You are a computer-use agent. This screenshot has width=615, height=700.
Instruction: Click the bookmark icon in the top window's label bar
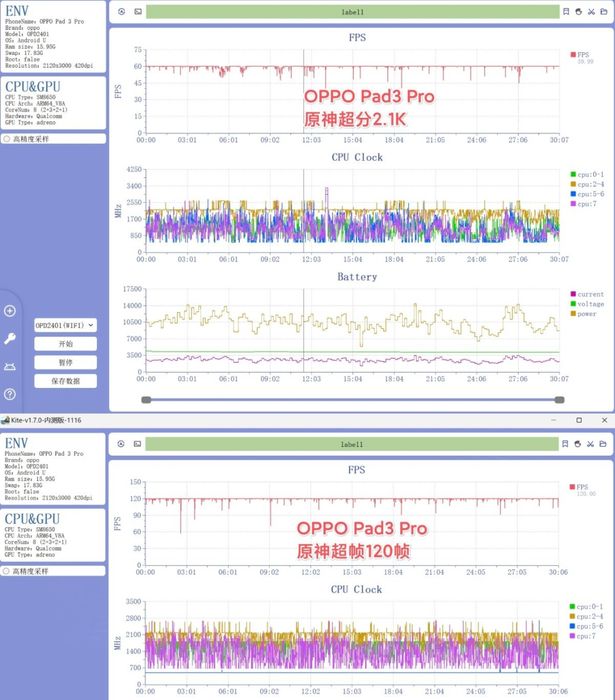[x=566, y=12]
